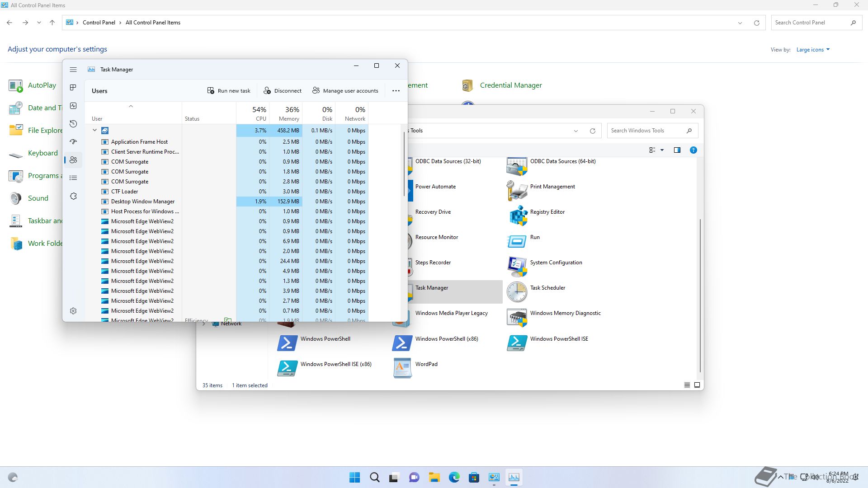
Task: Open Task Manager settings gear
Action: pos(73,311)
